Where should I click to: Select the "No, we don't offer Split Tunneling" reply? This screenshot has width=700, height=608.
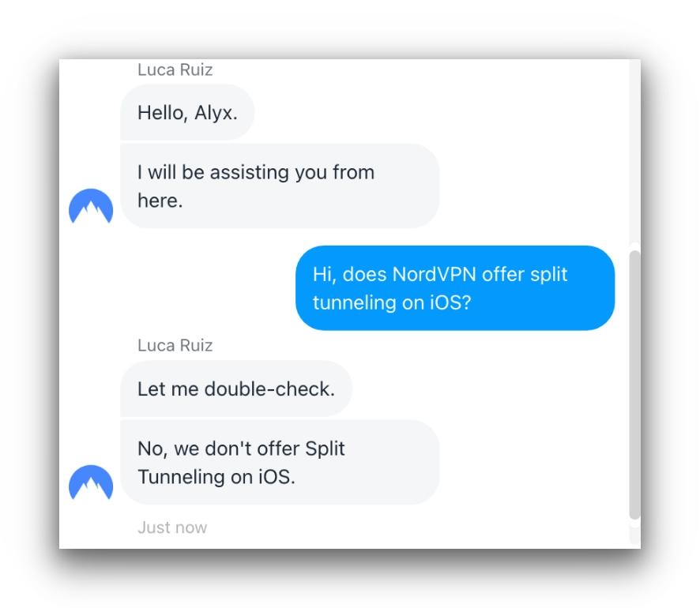pos(280,463)
